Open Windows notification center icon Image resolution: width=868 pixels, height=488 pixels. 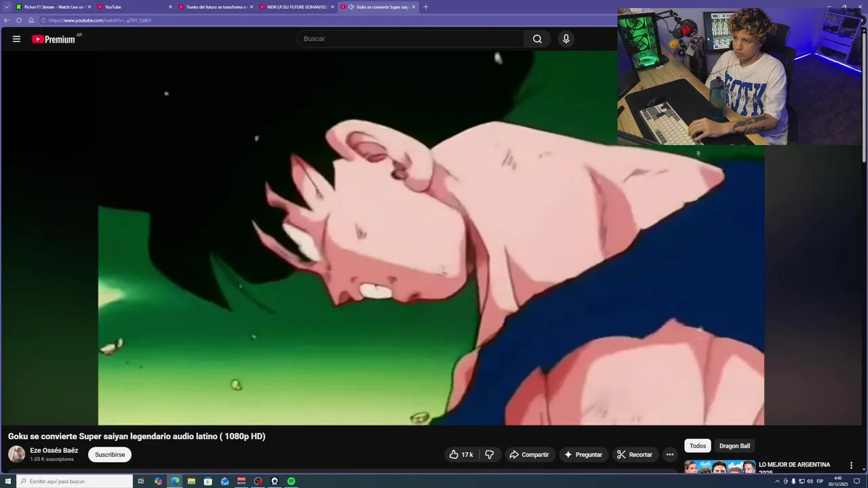point(856,481)
